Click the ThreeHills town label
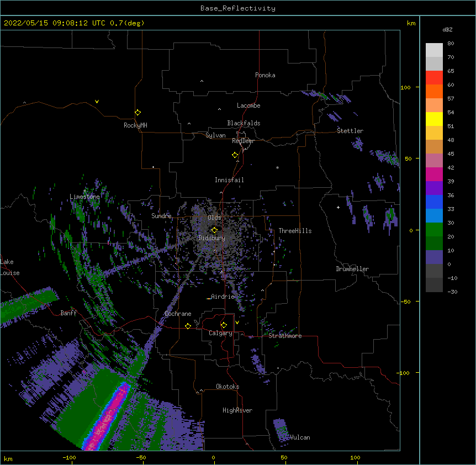 (x=295, y=231)
